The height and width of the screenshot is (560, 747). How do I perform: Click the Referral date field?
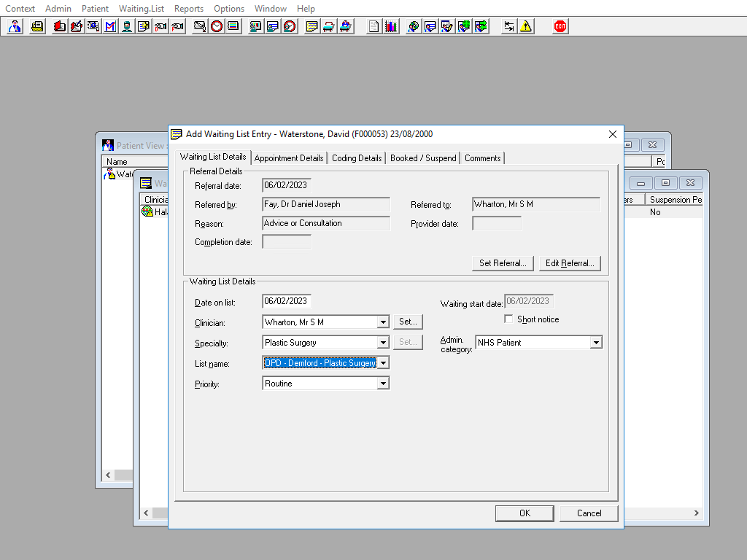287,185
